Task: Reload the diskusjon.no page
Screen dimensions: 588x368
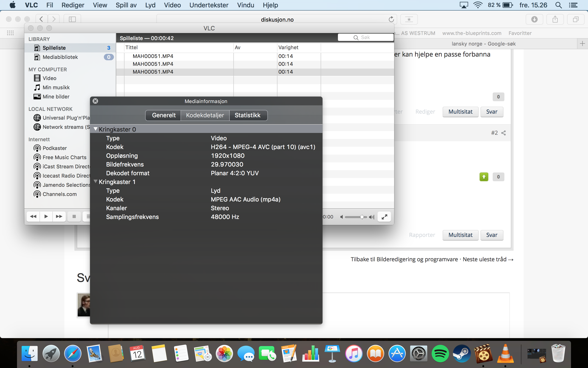Action: [391, 19]
